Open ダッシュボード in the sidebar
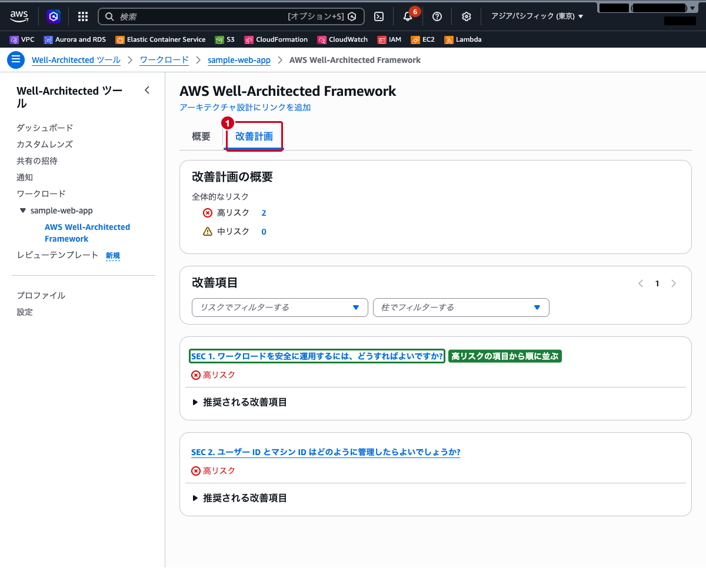The width and height of the screenshot is (706, 588). 45,128
